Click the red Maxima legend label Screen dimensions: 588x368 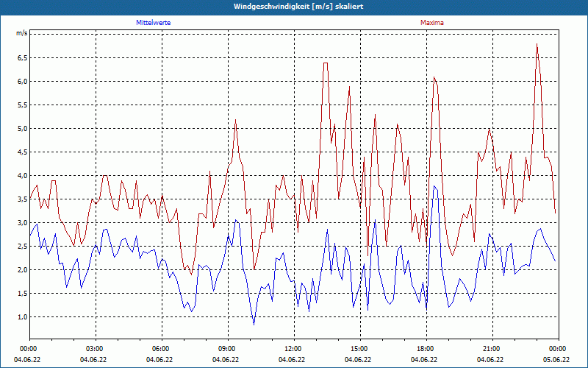coord(432,23)
